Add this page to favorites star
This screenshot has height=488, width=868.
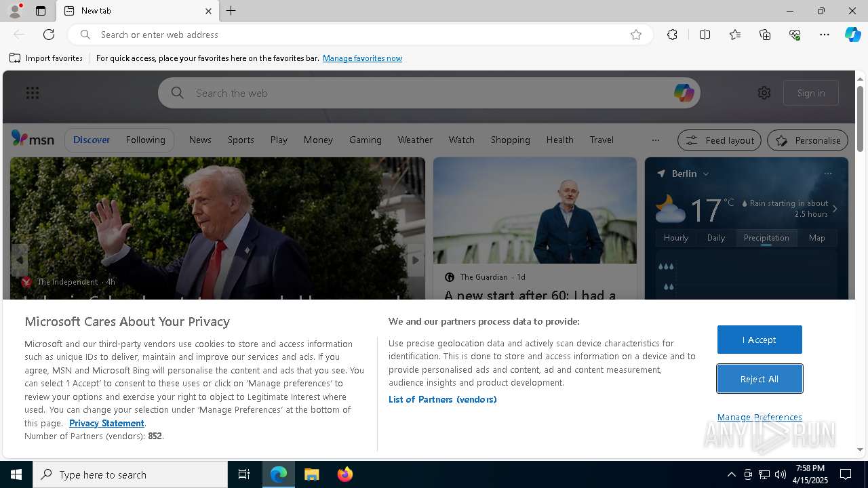636,35
